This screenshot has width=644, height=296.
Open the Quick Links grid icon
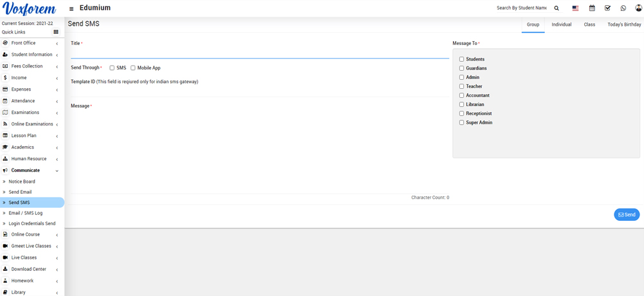(x=56, y=32)
